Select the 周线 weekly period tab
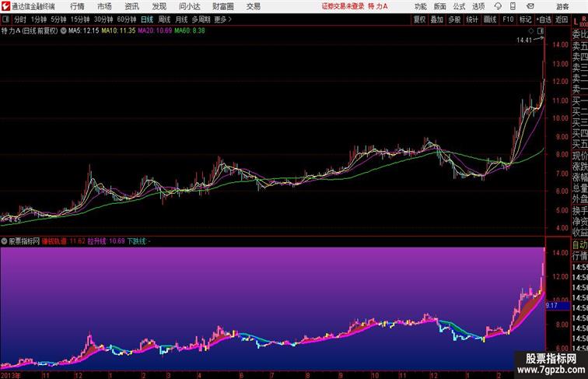The image size is (588, 379). pos(164,19)
